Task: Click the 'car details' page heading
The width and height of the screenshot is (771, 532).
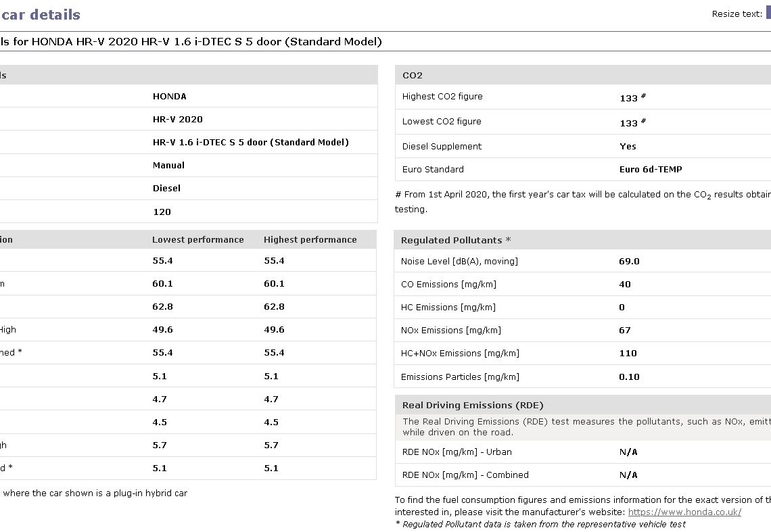Action: pyautogui.click(x=41, y=15)
